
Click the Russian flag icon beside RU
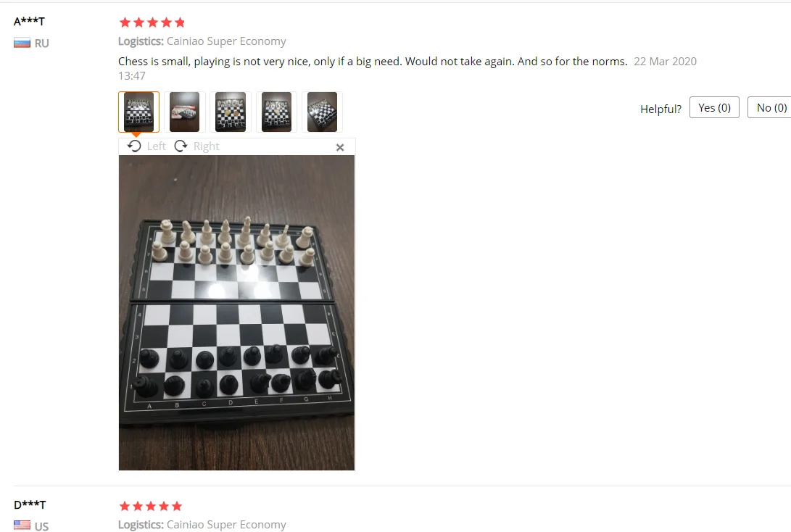[x=22, y=43]
